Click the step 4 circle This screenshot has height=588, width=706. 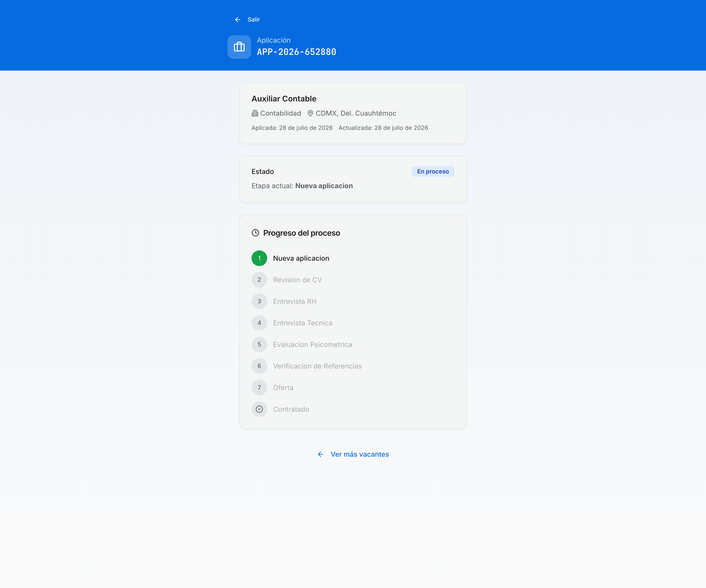[259, 323]
